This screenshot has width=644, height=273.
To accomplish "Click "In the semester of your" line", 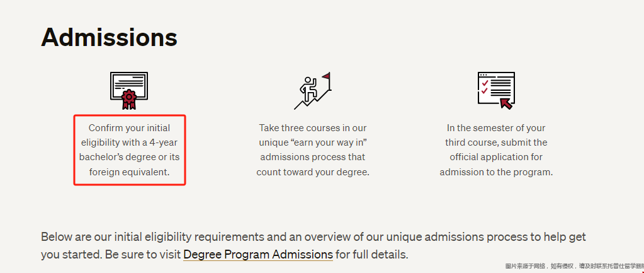I will tap(496, 128).
